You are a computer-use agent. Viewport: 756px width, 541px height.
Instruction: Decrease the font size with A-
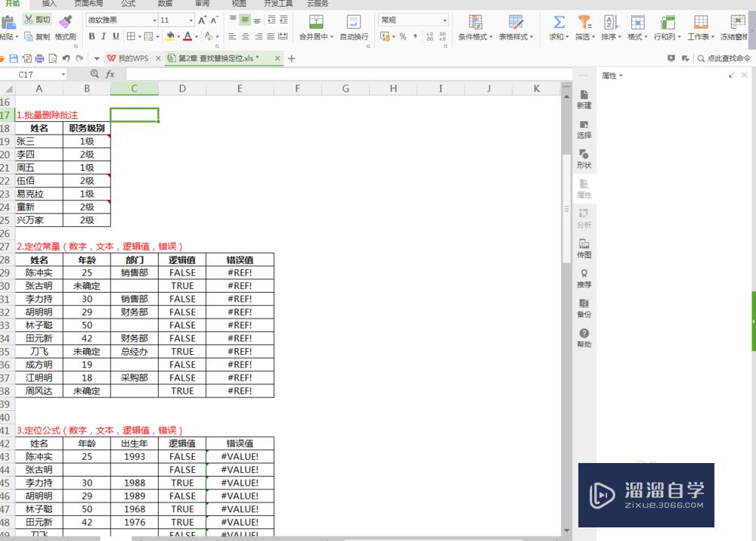click(214, 20)
